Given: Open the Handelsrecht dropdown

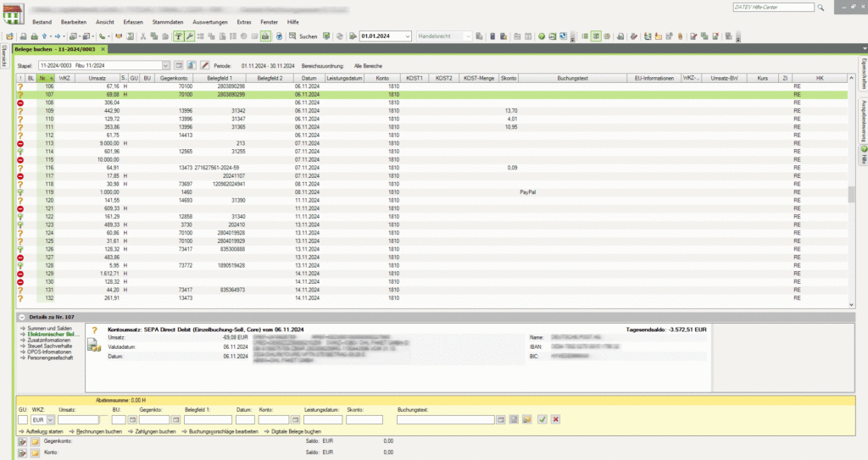Looking at the screenshot, I should 468,36.
